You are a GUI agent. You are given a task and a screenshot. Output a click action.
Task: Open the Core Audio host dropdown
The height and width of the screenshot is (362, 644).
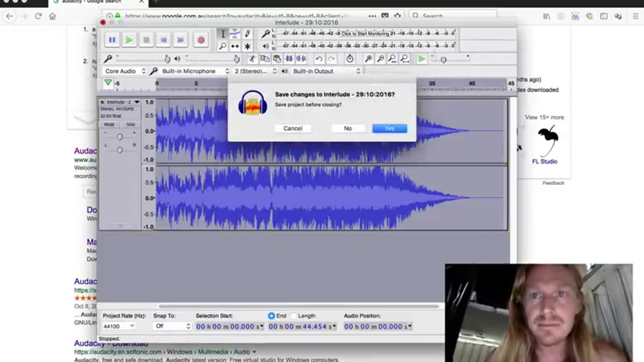(125, 71)
